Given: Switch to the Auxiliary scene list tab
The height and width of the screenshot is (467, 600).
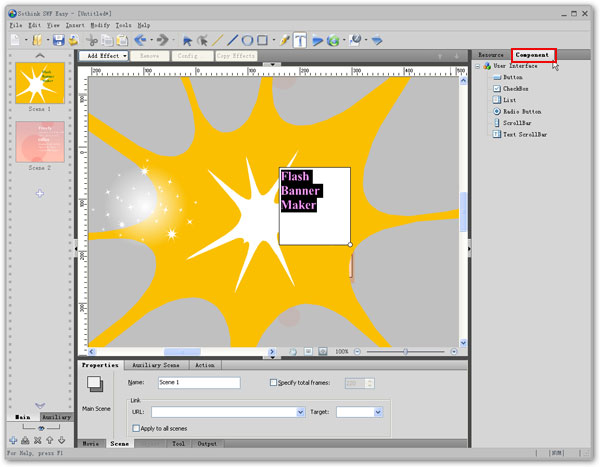Looking at the screenshot, I should click(x=57, y=417).
